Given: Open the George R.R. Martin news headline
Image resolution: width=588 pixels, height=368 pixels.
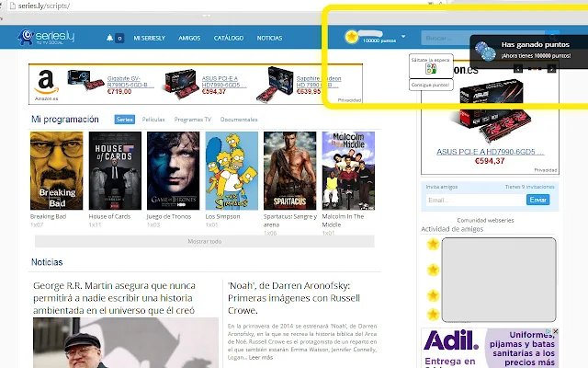Looking at the screenshot, I should tap(114, 298).
